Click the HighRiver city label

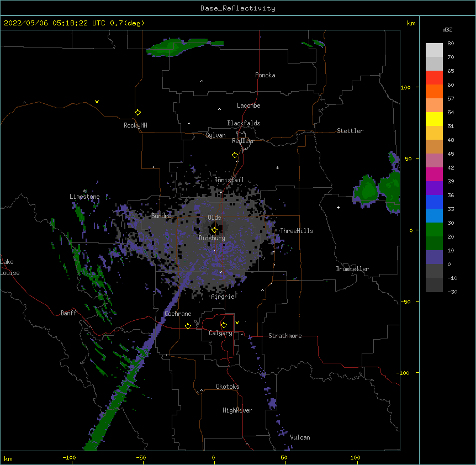coord(237,410)
